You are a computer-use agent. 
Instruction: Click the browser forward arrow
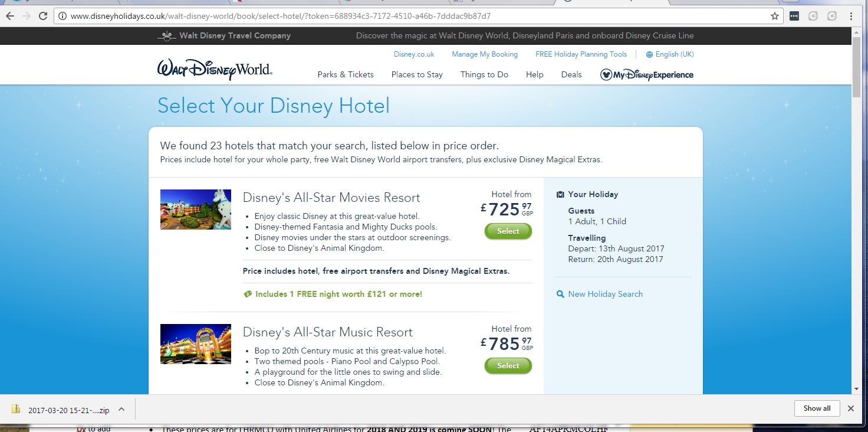27,16
